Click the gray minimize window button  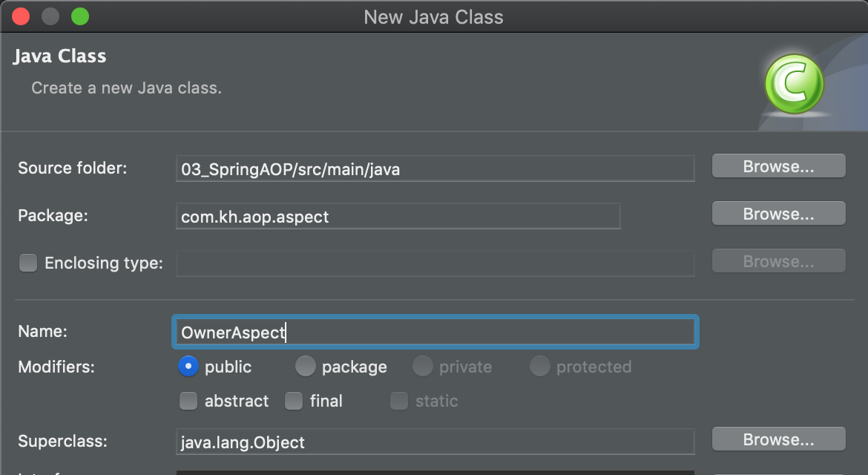point(50,16)
